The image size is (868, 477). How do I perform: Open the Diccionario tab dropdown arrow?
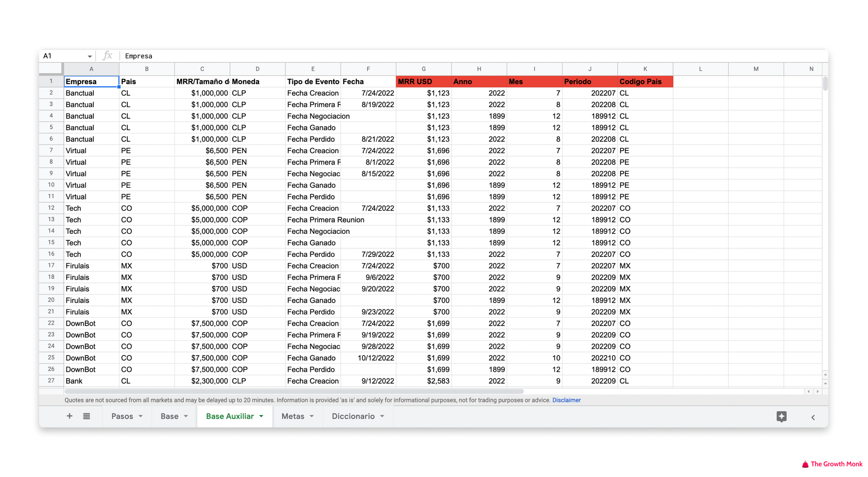click(x=382, y=416)
